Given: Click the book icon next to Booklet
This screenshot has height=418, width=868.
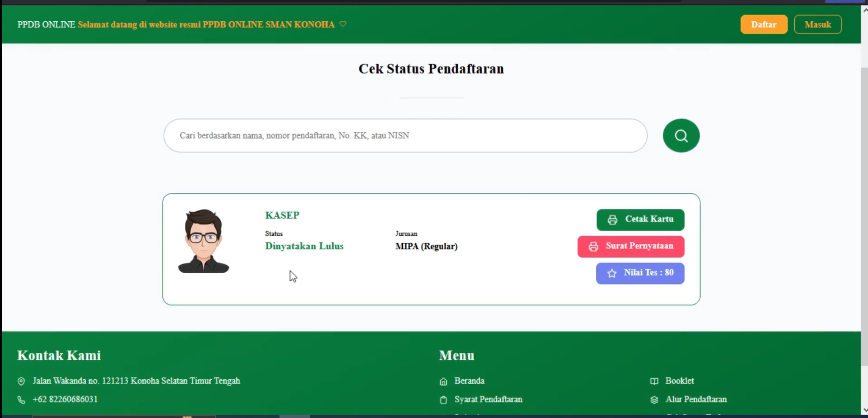Looking at the screenshot, I should (654, 381).
